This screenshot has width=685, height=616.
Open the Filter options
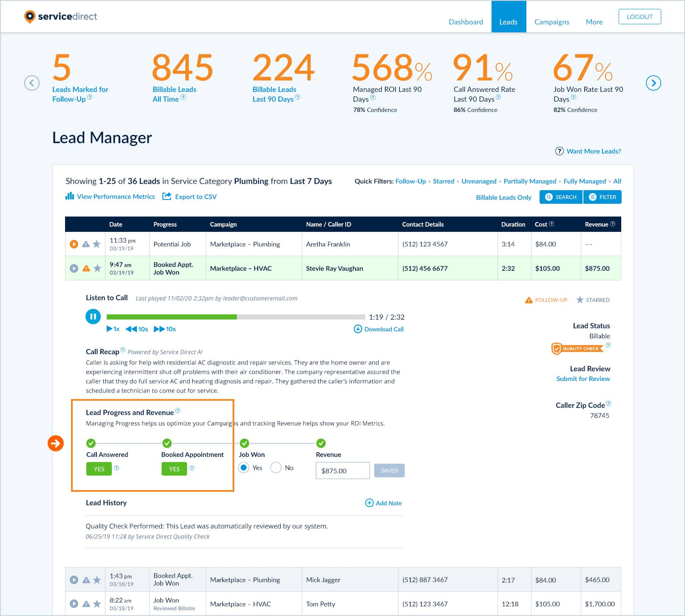tap(602, 197)
